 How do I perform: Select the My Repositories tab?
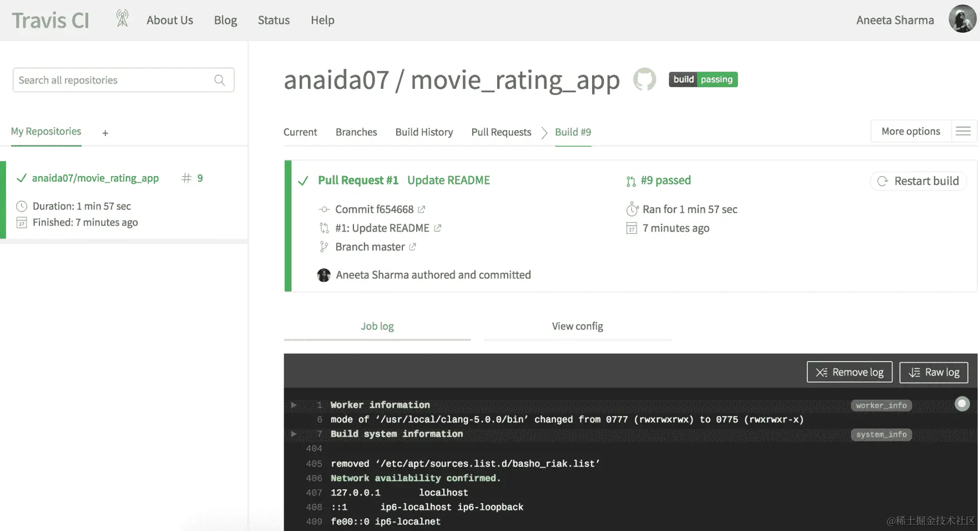[x=46, y=132]
